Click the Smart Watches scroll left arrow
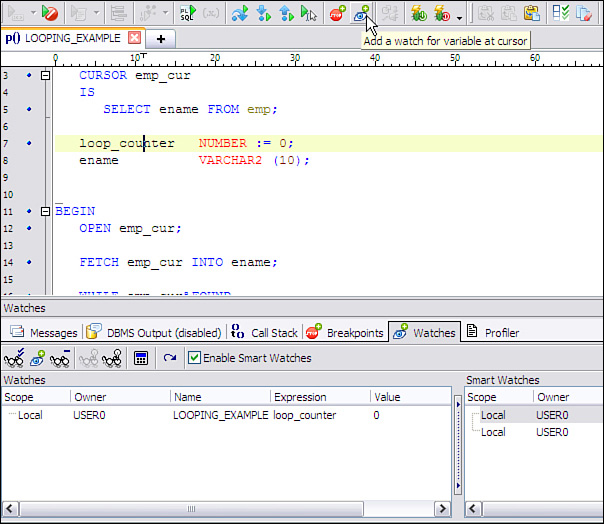 [x=473, y=509]
